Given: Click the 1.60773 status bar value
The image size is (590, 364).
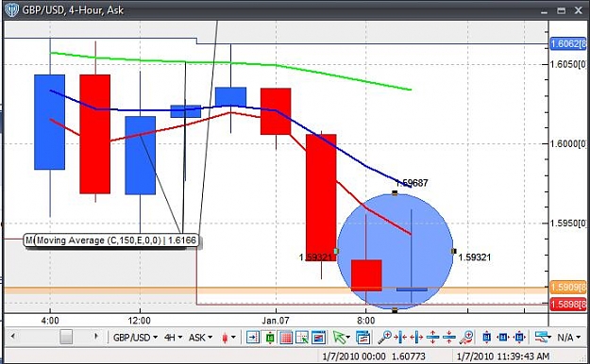Looking at the screenshot, I should click(408, 356).
